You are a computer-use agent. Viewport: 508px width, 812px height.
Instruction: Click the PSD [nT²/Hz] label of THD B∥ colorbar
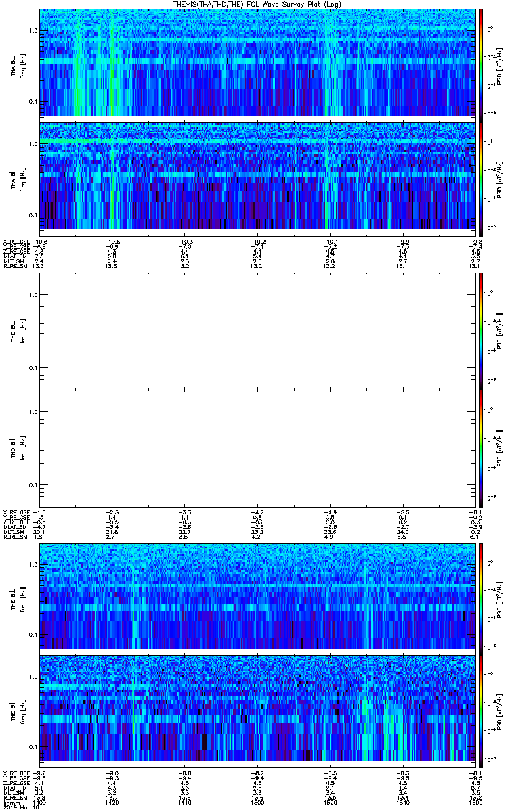499,449
